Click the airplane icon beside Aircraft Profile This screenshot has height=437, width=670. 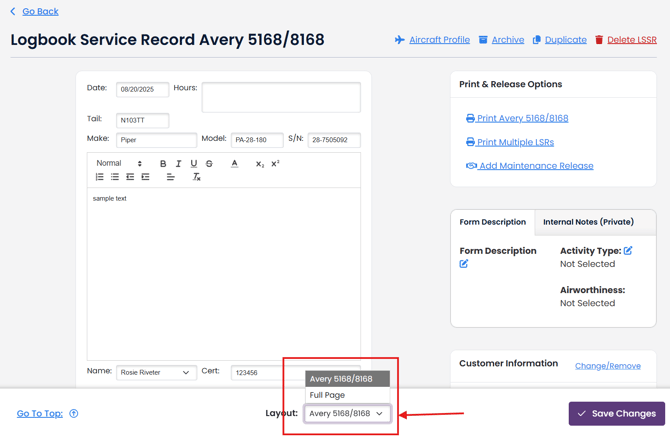(400, 40)
